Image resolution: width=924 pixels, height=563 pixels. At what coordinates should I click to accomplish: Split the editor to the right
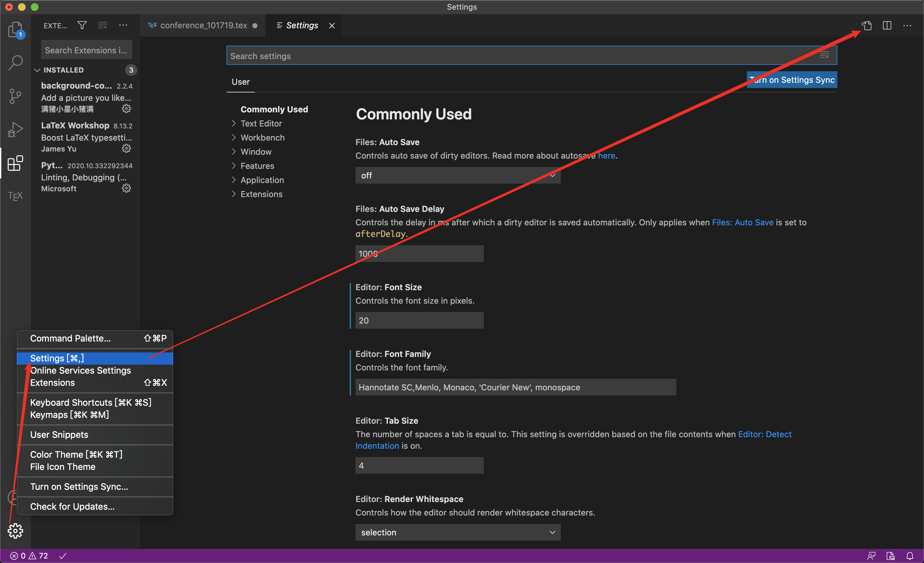(887, 25)
